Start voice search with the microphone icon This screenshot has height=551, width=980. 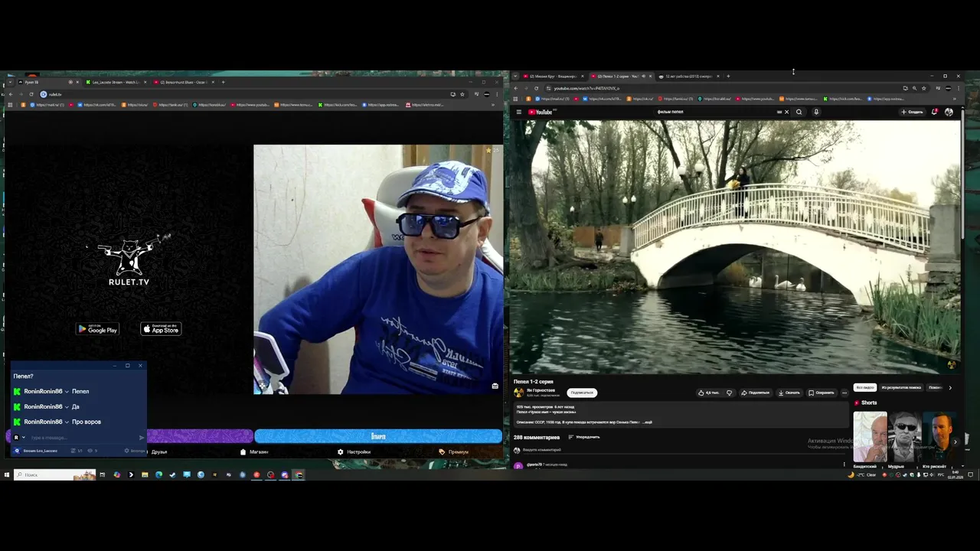coord(816,112)
